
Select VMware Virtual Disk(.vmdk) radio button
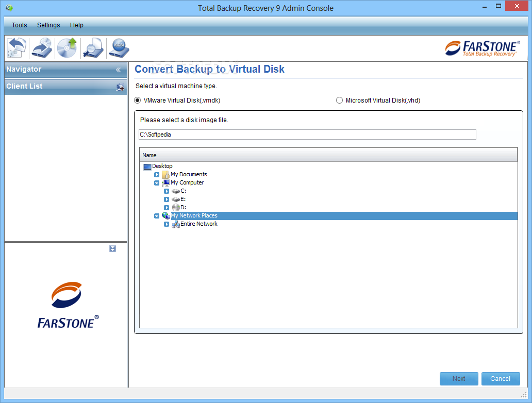(x=138, y=100)
